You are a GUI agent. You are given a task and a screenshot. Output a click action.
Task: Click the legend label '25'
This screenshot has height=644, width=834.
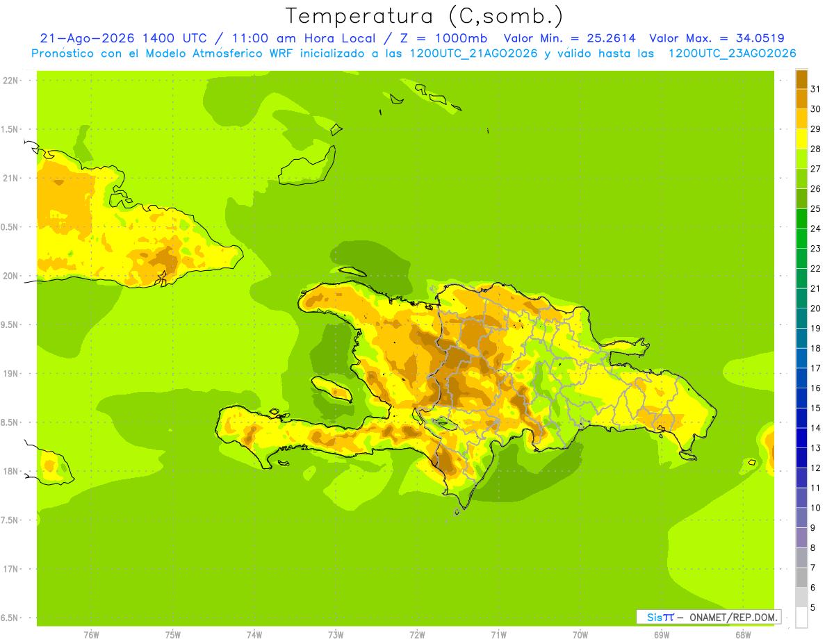(815, 208)
